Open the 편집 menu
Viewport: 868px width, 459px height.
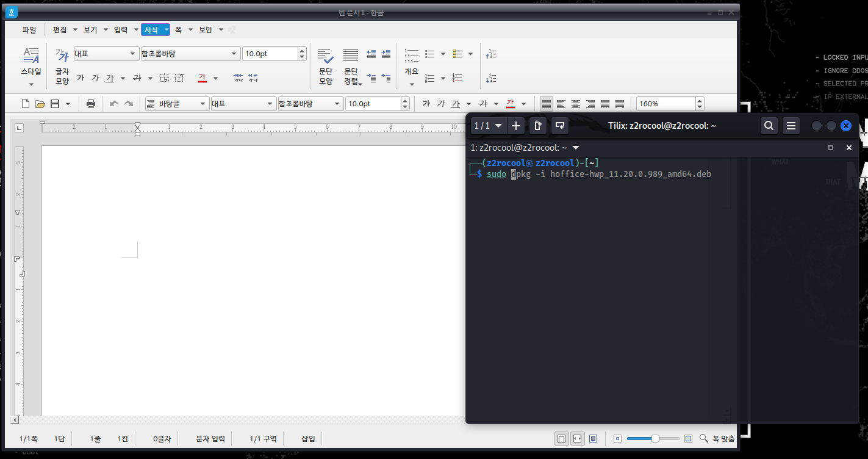60,29
